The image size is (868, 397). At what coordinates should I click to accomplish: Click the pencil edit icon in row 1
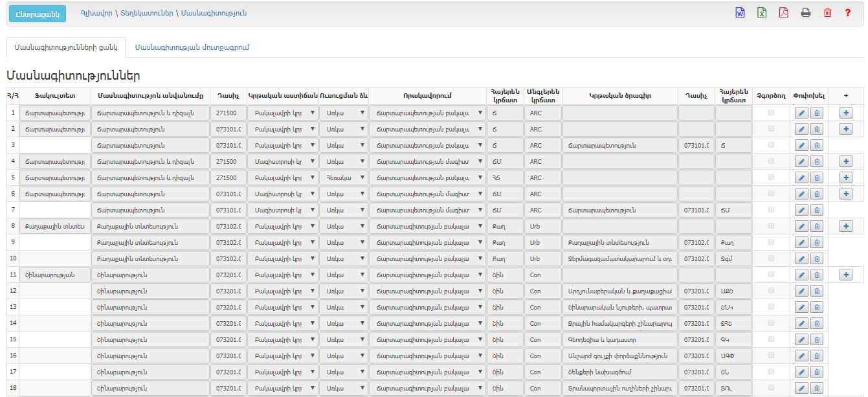[801, 113]
